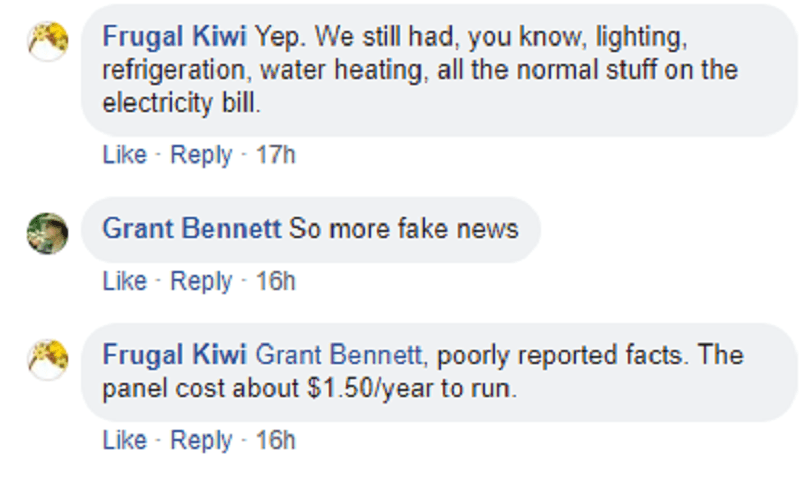Image resolution: width=810 pixels, height=480 pixels.
Task: Click the 16h timestamp under the panel cost comment
Action: click(275, 441)
